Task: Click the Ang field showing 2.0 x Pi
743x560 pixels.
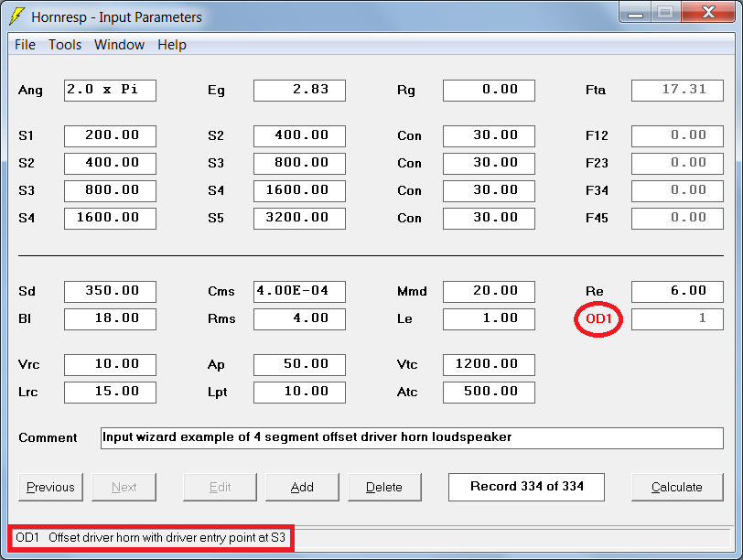Action: point(110,90)
